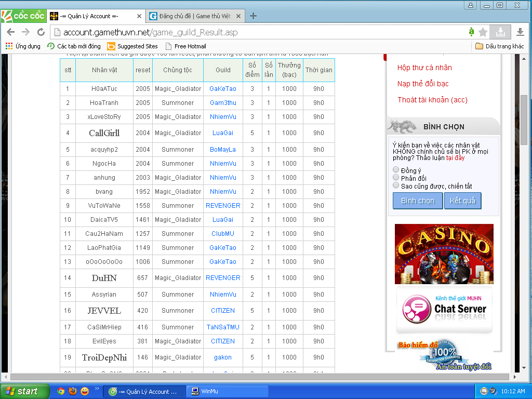Launch Firefox from quick launch
The image size is (532, 399).
(x=73, y=391)
